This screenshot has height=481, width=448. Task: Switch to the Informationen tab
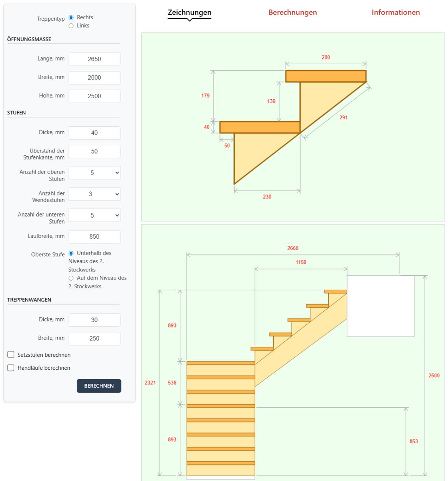[x=395, y=13]
